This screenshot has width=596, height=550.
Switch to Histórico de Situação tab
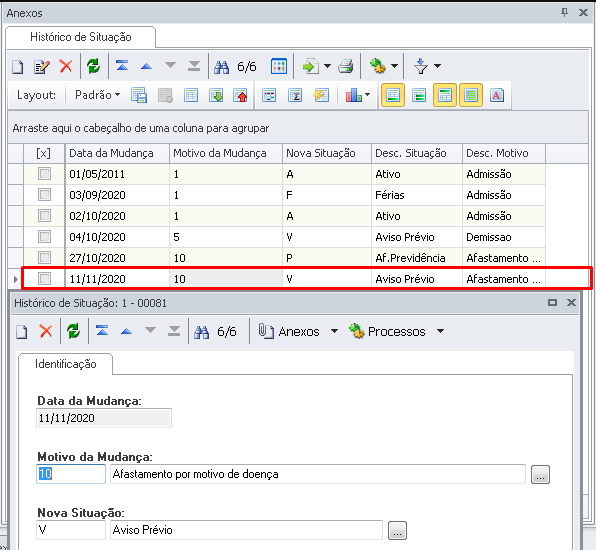(x=81, y=37)
